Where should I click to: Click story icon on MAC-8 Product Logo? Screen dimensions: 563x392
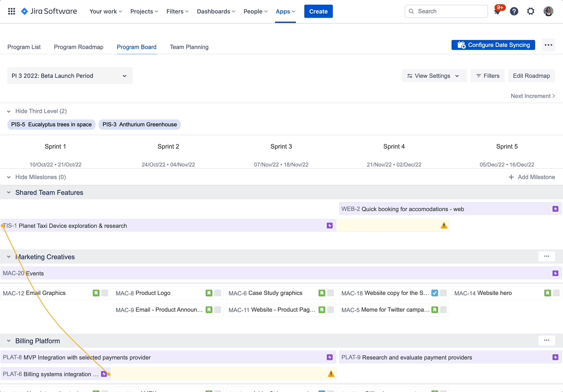[x=209, y=293]
